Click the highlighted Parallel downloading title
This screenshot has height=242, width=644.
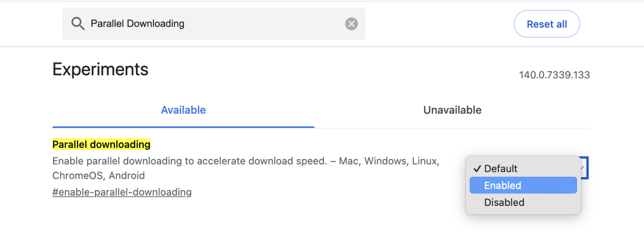[101, 144]
